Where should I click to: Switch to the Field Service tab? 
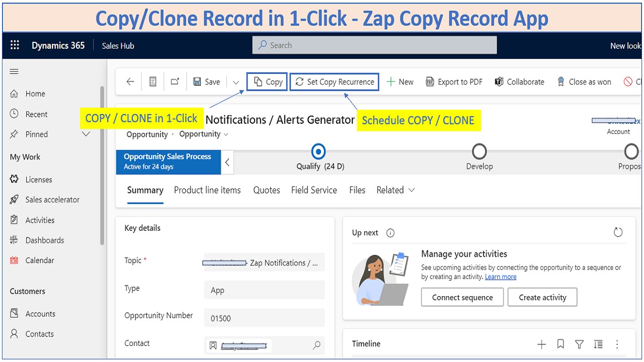click(x=314, y=190)
